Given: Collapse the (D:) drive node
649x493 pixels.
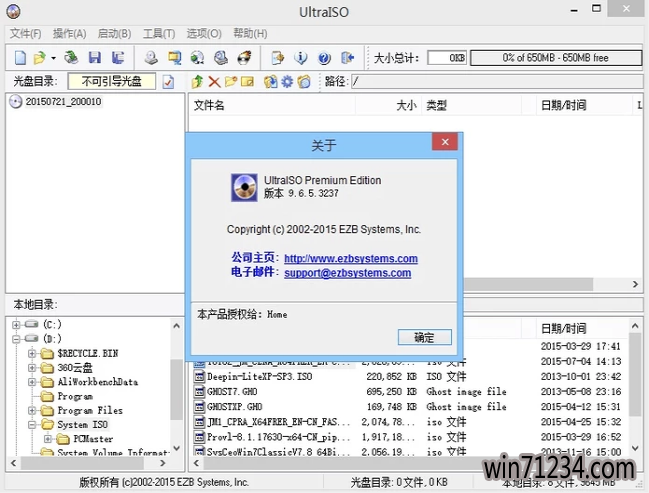Looking at the screenshot, I should (16, 339).
